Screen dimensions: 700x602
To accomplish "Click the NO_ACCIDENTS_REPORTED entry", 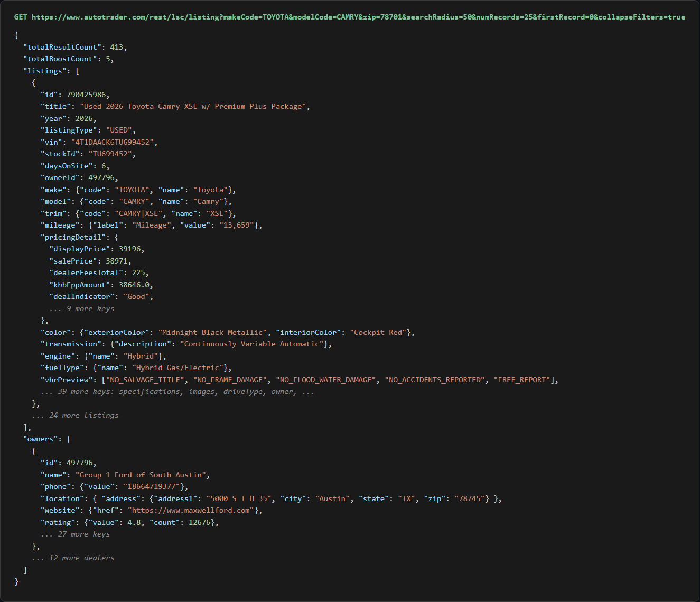I will pos(435,380).
